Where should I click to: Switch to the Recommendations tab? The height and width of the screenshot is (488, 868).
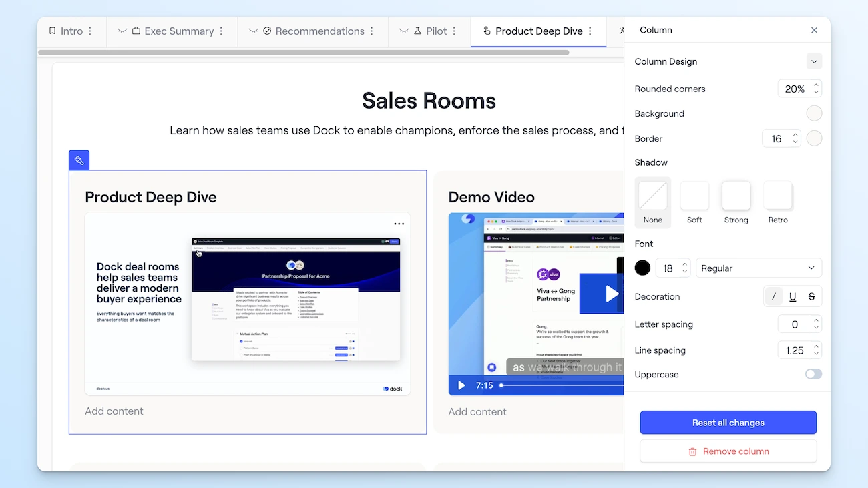point(320,31)
